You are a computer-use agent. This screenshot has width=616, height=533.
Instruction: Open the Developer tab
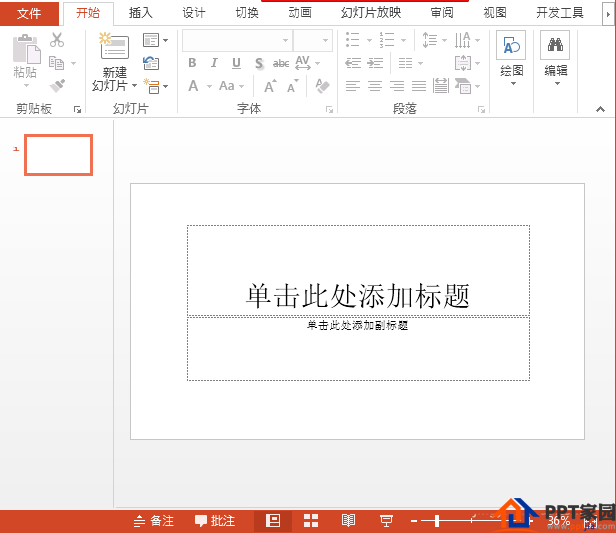(560, 13)
